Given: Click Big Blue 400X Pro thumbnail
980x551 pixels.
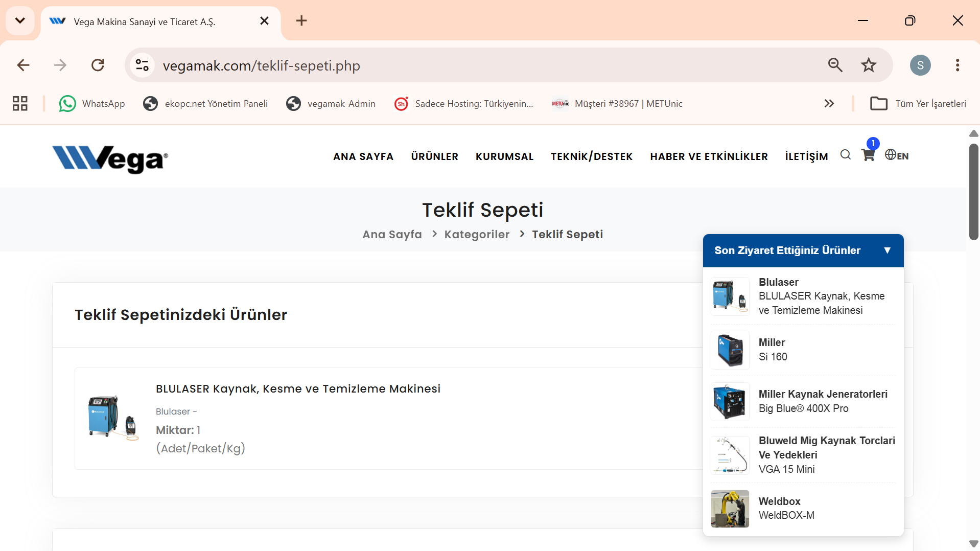Looking at the screenshot, I should tap(730, 402).
